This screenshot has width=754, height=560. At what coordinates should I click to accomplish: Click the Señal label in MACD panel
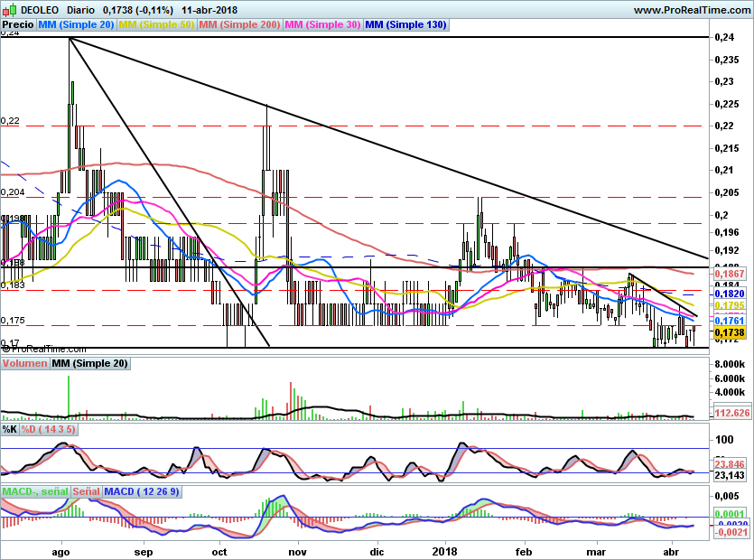point(87,491)
